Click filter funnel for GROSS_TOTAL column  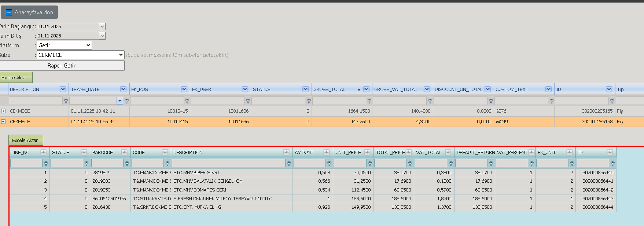coord(369,101)
